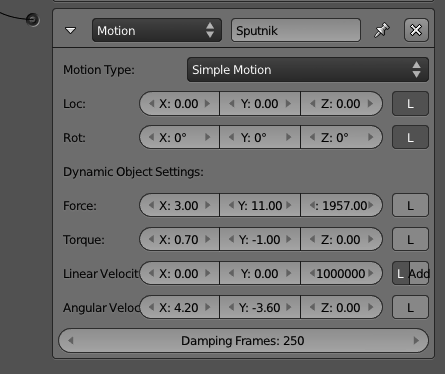Toggle the L button for Angular Velocity
The image size is (445, 374).
tap(410, 307)
